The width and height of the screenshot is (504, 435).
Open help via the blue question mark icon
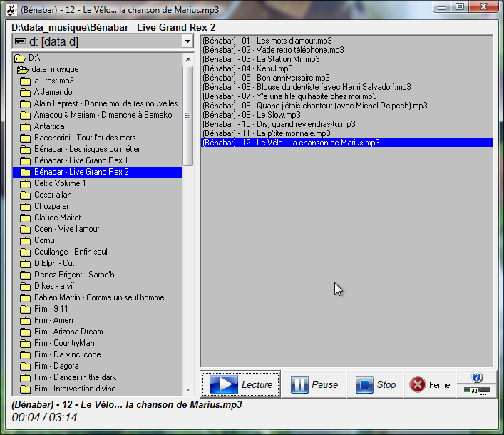477,377
